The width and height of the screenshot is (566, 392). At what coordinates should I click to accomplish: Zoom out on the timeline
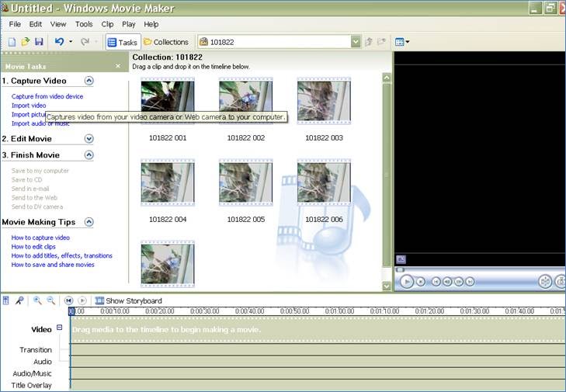51,300
